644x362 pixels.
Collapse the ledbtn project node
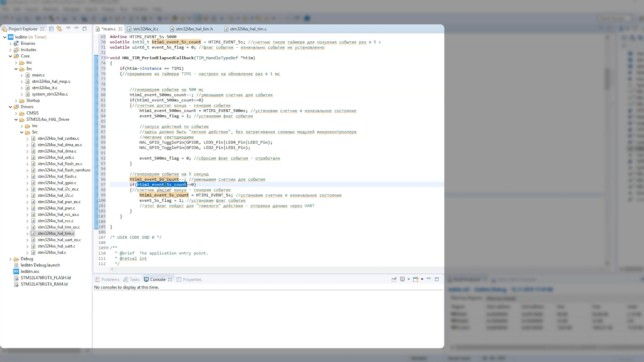tap(5, 37)
